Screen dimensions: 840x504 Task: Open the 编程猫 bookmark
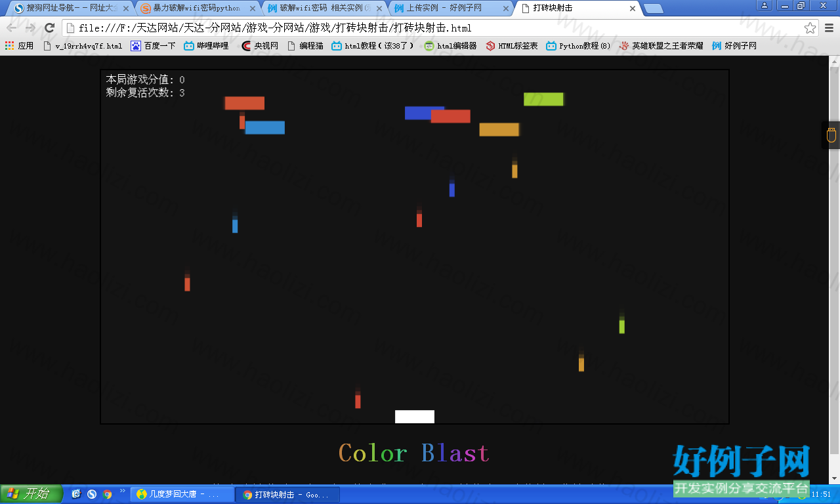pyautogui.click(x=305, y=46)
